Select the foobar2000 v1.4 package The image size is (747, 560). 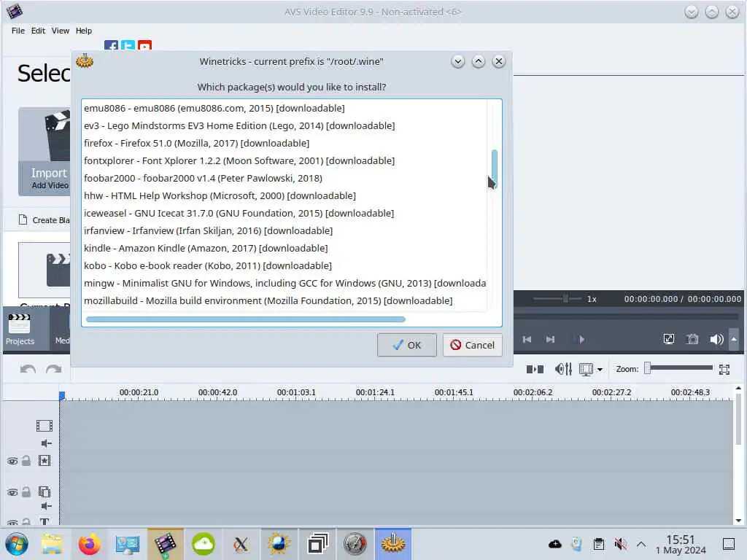point(285,178)
